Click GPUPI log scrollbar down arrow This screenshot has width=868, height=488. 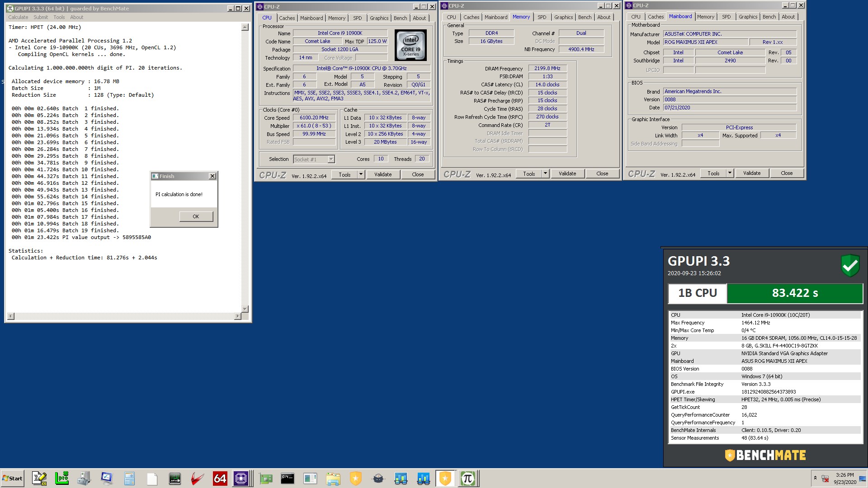click(x=245, y=309)
